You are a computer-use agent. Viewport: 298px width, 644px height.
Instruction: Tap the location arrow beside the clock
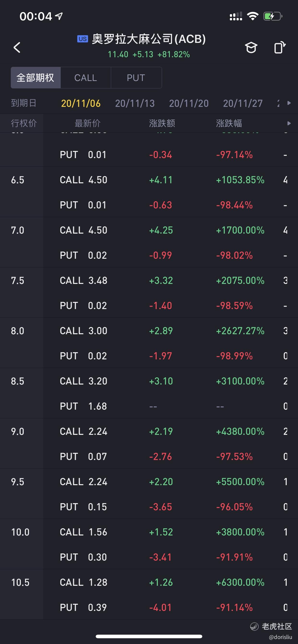(x=59, y=16)
